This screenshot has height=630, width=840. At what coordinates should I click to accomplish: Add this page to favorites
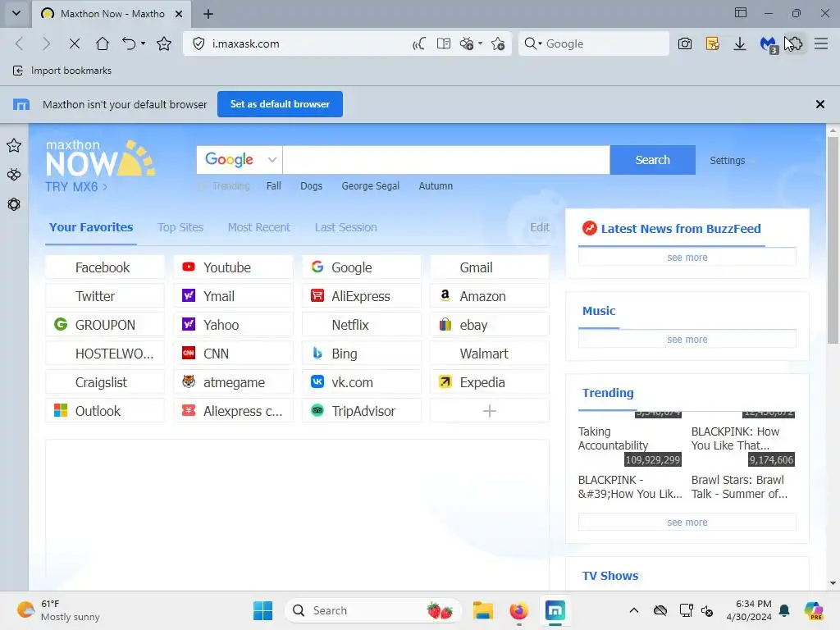tap(498, 43)
